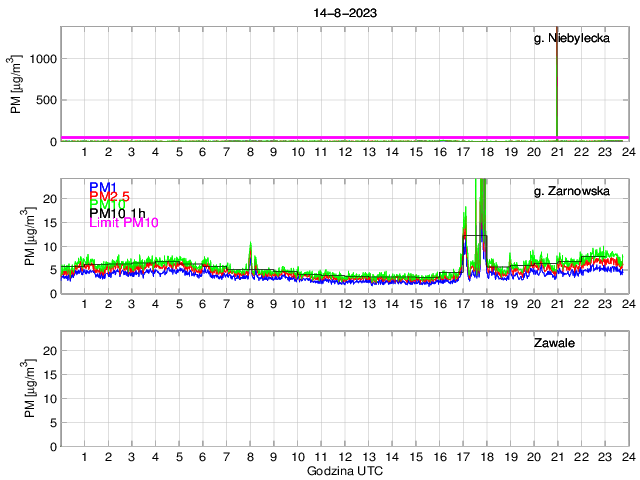Click the small peak at hour 8 in the Zarnowska chart
The image size is (640, 480).
pos(250,250)
